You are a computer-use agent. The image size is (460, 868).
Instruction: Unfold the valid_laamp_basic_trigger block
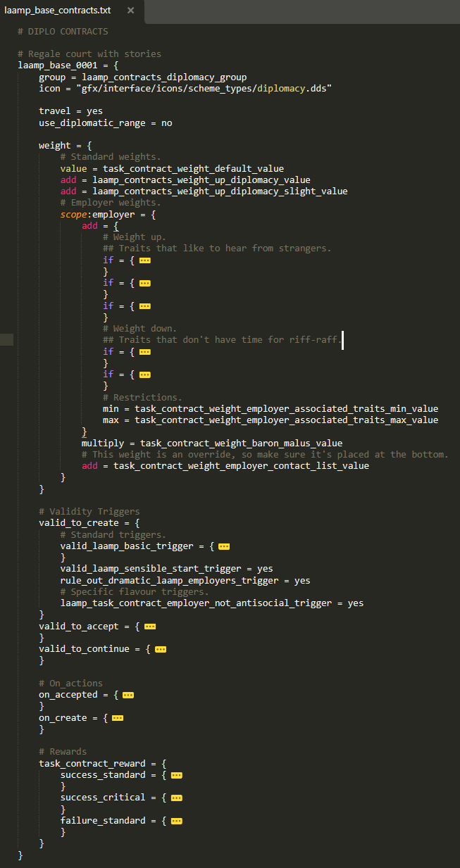pyautogui.click(x=224, y=546)
